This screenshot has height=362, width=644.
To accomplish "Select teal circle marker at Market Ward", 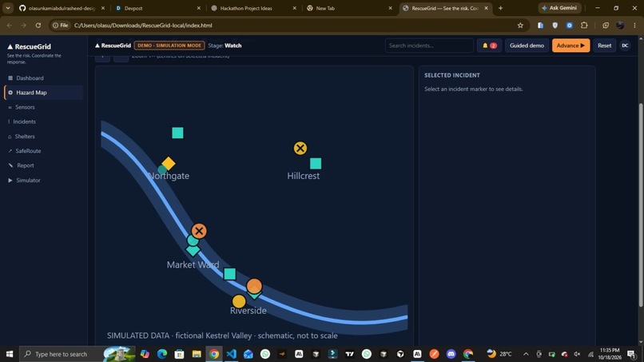I will (192, 241).
